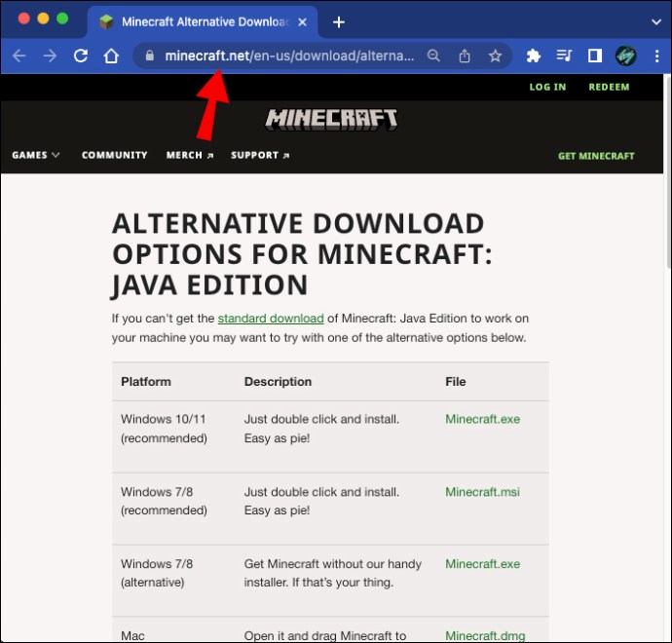Toggle the browser side panel icon

pos(595,56)
